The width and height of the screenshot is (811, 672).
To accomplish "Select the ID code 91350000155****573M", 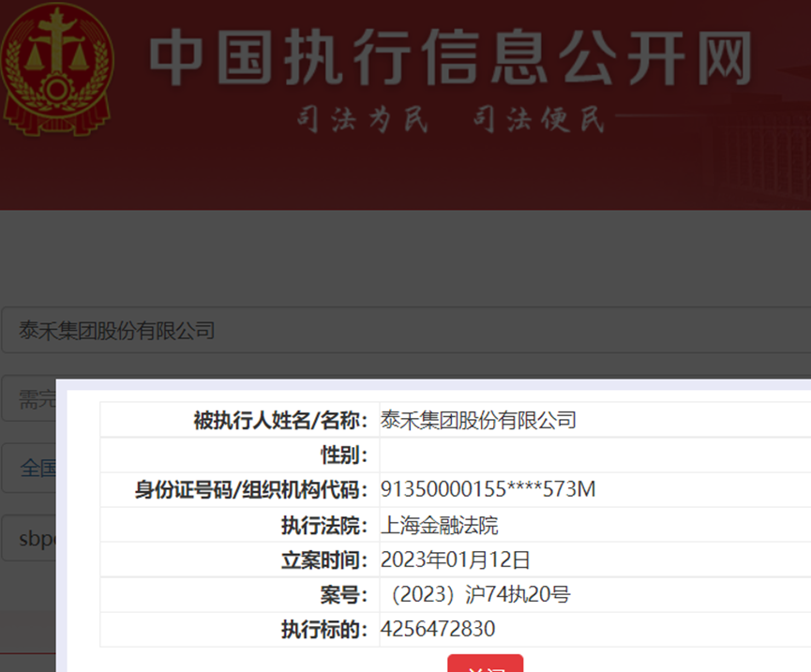I will 488,490.
